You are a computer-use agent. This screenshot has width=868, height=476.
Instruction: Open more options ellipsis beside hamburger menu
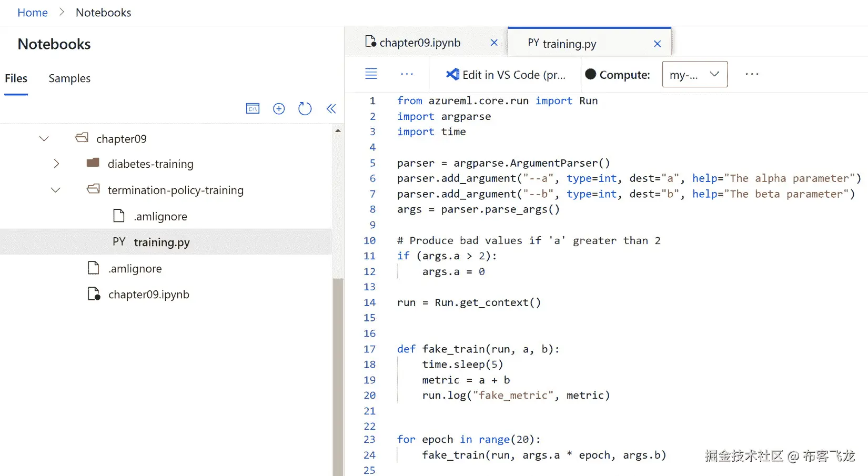click(x=407, y=74)
